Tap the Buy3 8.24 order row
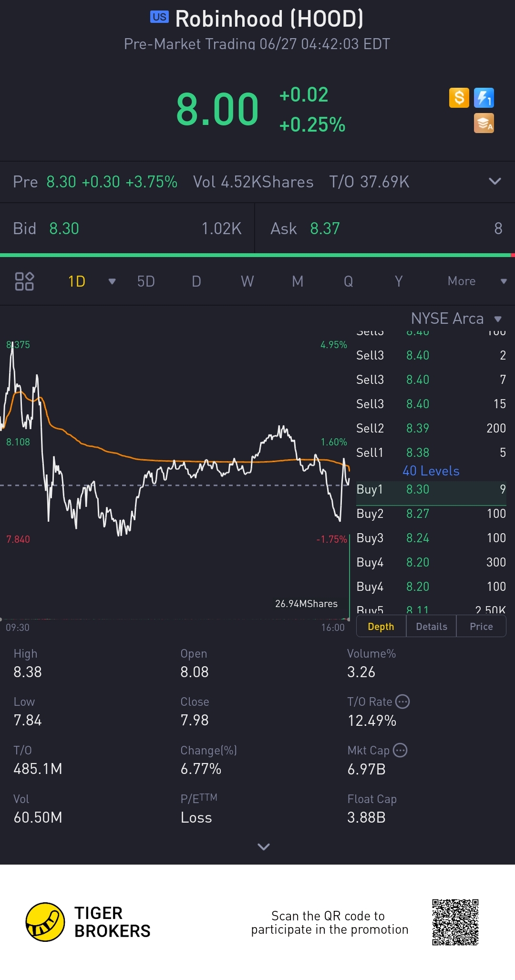Image resolution: width=515 pixels, height=980 pixels. pyautogui.click(x=431, y=538)
